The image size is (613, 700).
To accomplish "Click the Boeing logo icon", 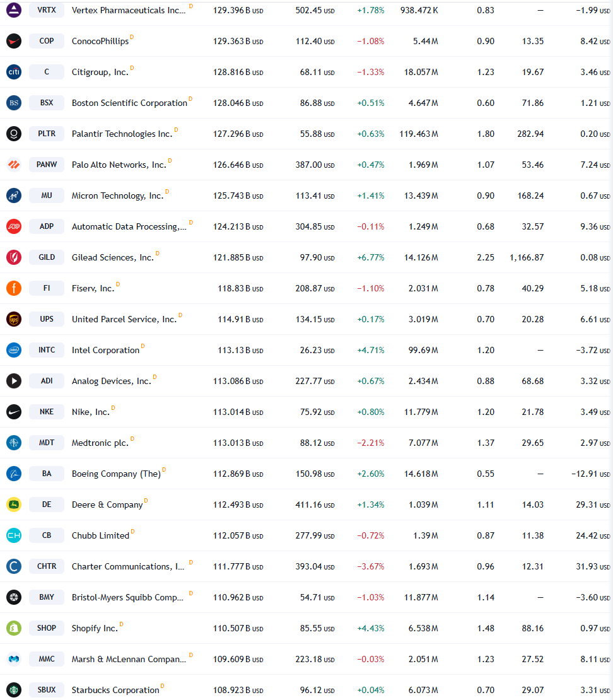I will tap(14, 473).
